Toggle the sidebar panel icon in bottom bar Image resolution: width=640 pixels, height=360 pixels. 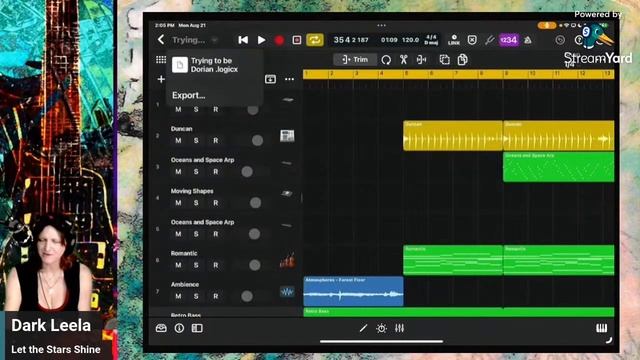(x=197, y=328)
